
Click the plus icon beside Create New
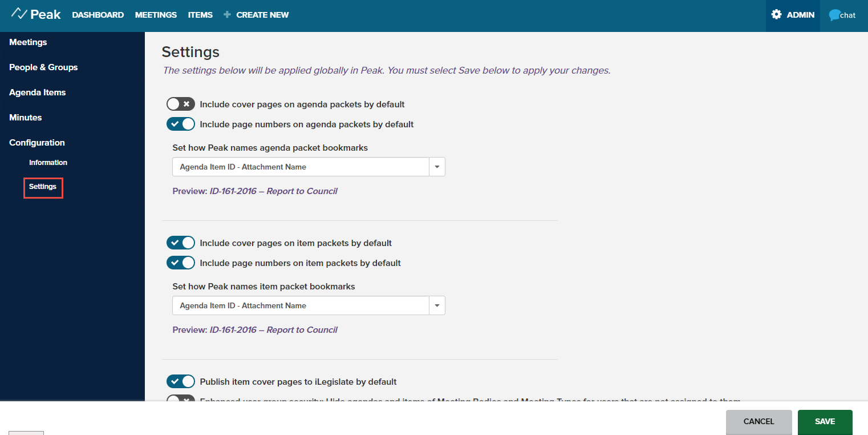coord(227,15)
